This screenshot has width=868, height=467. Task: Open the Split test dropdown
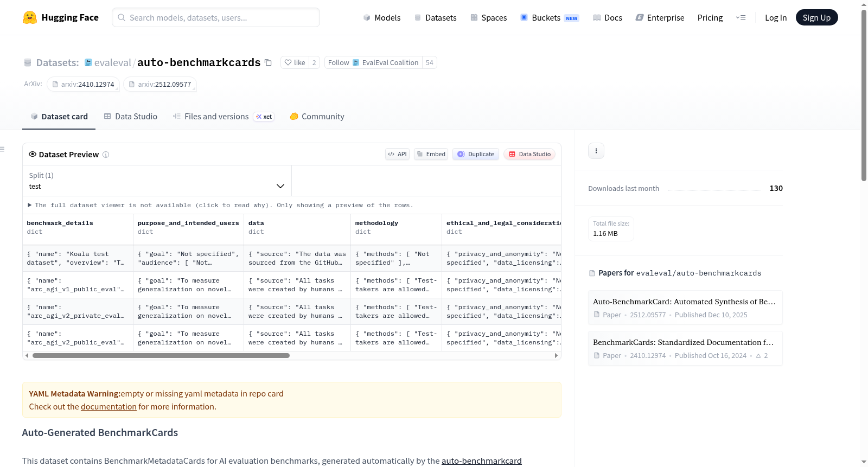click(x=157, y=181)
